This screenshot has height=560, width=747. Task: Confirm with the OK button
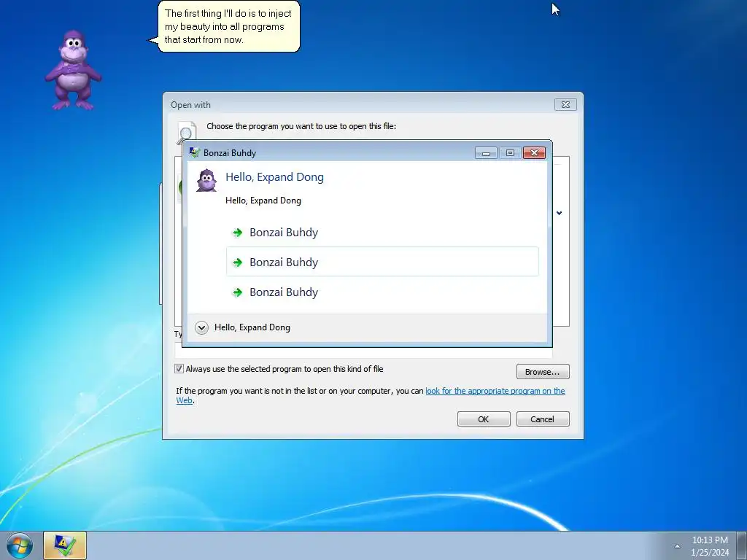click(x=484, y=419)
